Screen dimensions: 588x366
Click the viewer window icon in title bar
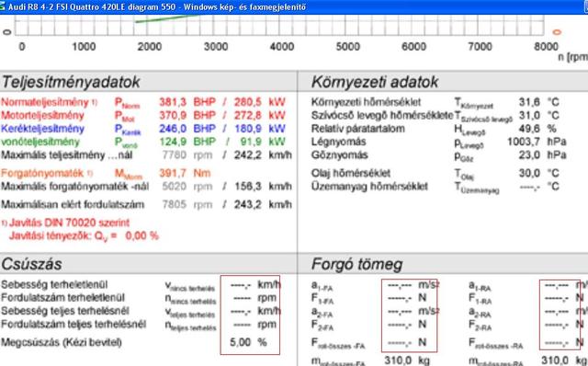tap(2, 6)
